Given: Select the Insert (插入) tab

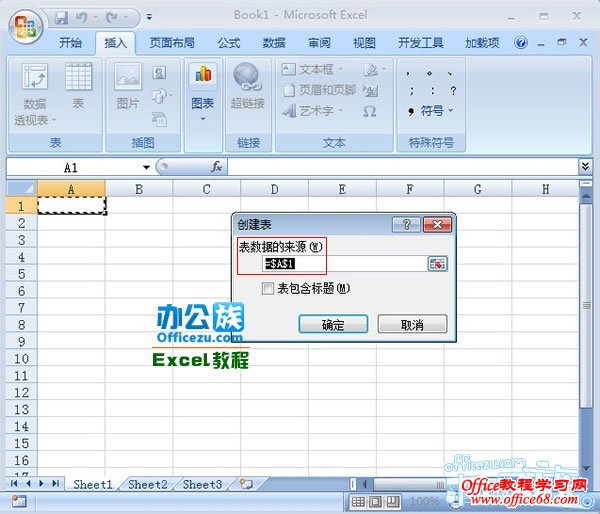Looking at the screenshot, I should coord(115,43).
